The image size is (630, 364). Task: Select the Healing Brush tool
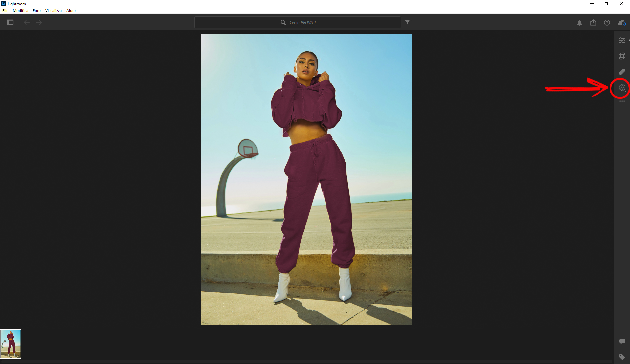pos(622,72)
